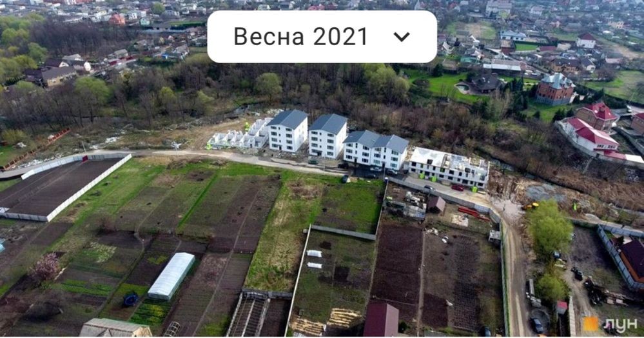Click the blue round object near the greenhouse
Screen dimensions: 644x338
point(131,299)
